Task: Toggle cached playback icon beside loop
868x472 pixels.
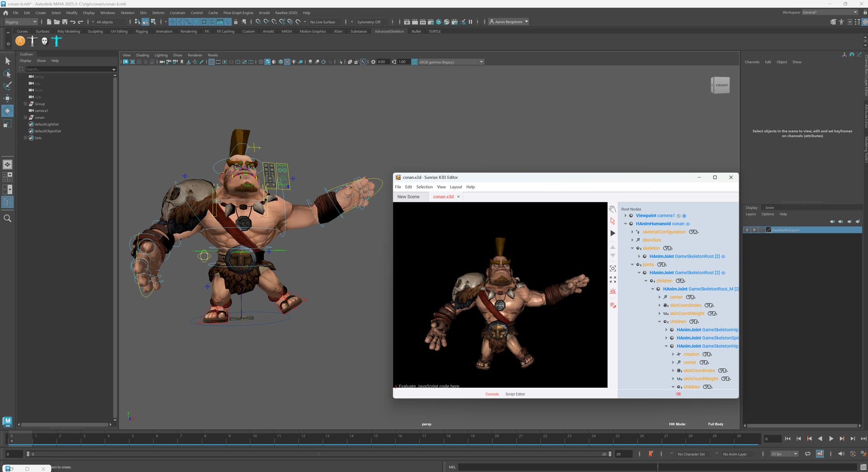Action: 820,453
